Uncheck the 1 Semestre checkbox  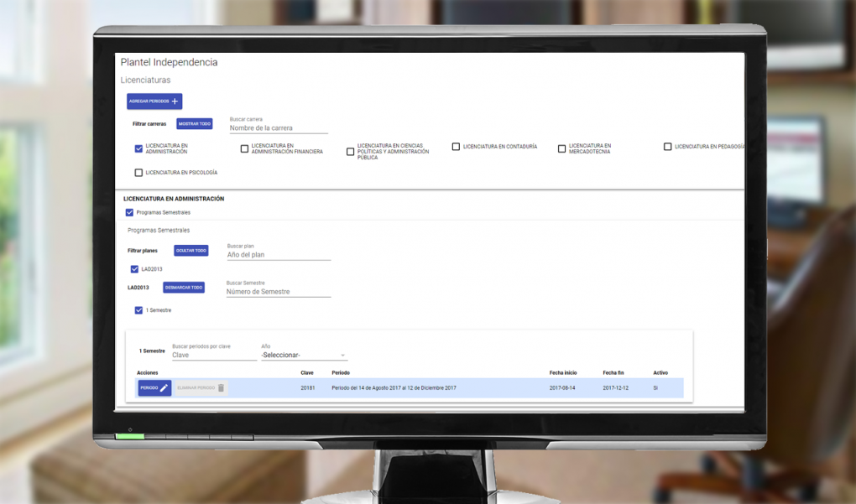pos(138,310)
